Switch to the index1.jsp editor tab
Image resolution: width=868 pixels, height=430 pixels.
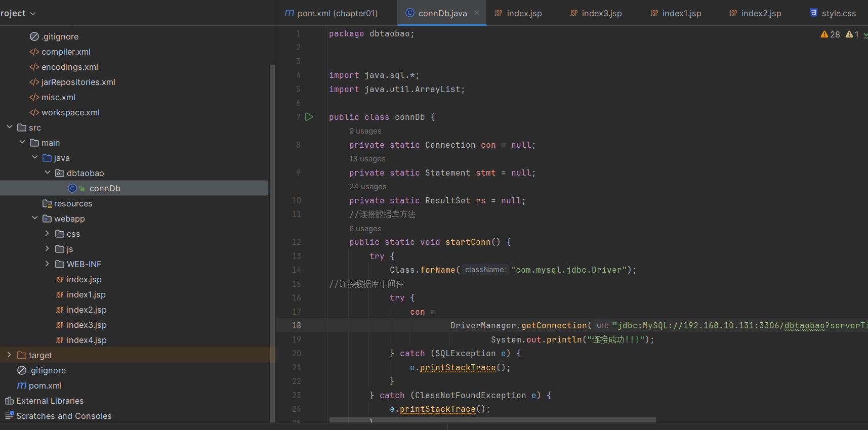coord(676,13)
